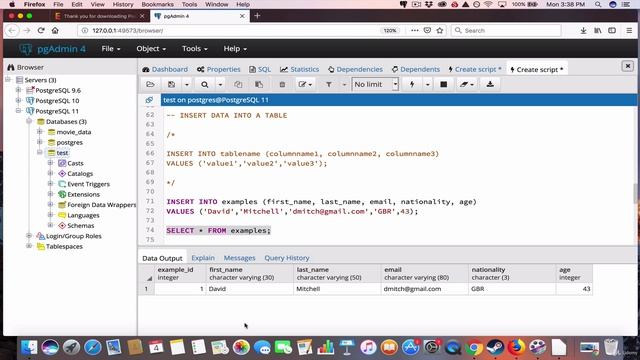The image size is (640, 360).
Task: Open a new Firefox tab
Action: tap(257, 16)
